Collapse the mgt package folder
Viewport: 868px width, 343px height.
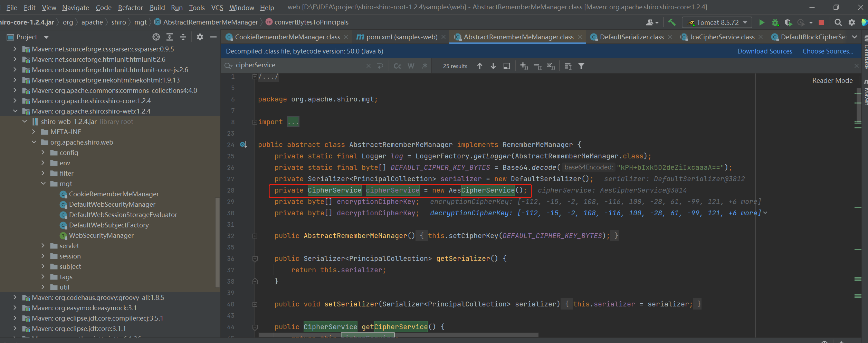pyautogui.click(x=43, y=184)
